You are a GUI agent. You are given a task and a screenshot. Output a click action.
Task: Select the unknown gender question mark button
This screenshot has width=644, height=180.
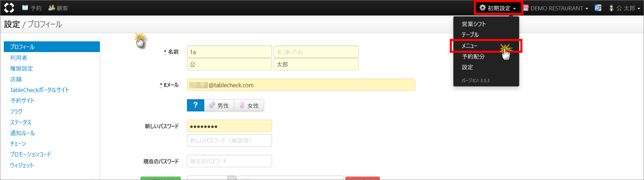click(195, 106)
